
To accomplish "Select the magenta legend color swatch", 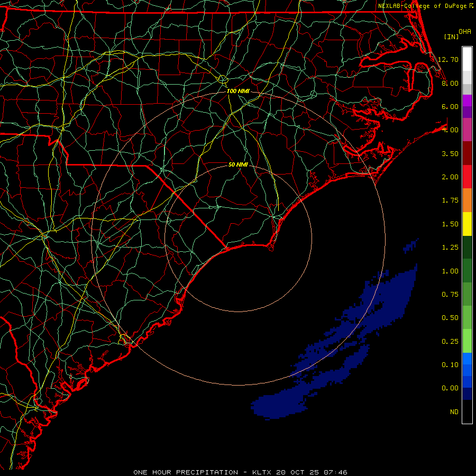I will coord(467,100).
